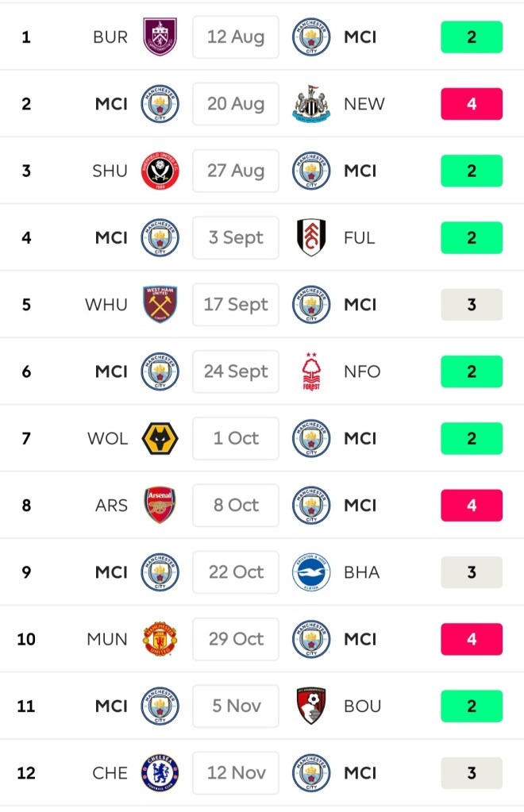Open the 12 Aug fixture date

coord(236,37)
